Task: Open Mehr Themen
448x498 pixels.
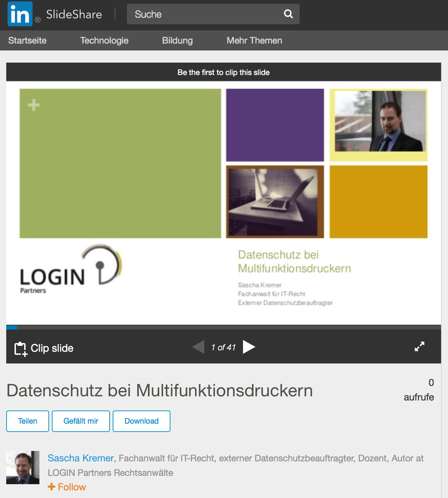Action: 254,40
